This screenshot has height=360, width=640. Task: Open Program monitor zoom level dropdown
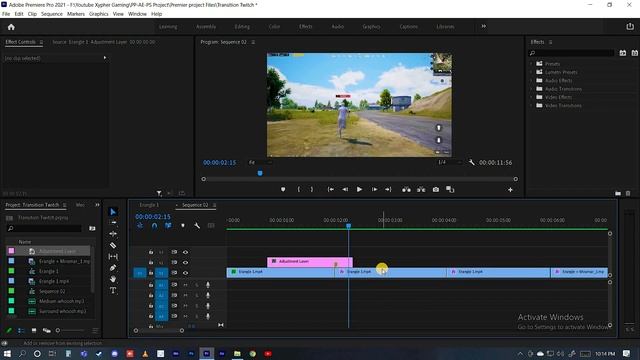[x=260, y=162]
